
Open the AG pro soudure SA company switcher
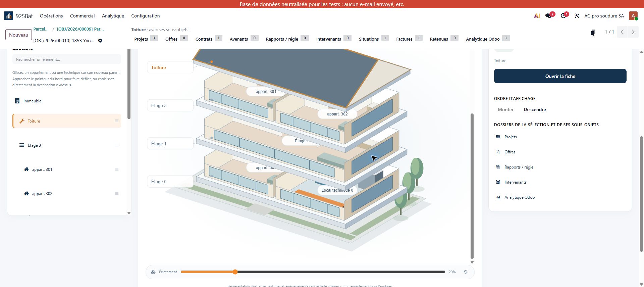pos(604,16)
